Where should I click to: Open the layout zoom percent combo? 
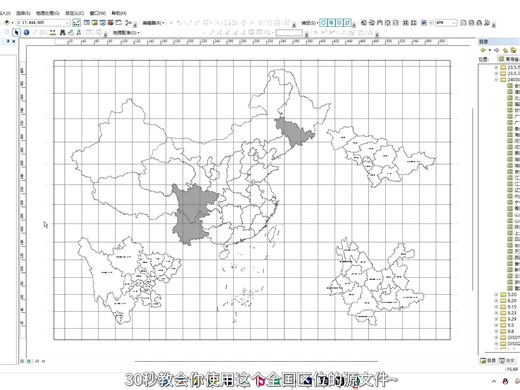tap(446, 23)
